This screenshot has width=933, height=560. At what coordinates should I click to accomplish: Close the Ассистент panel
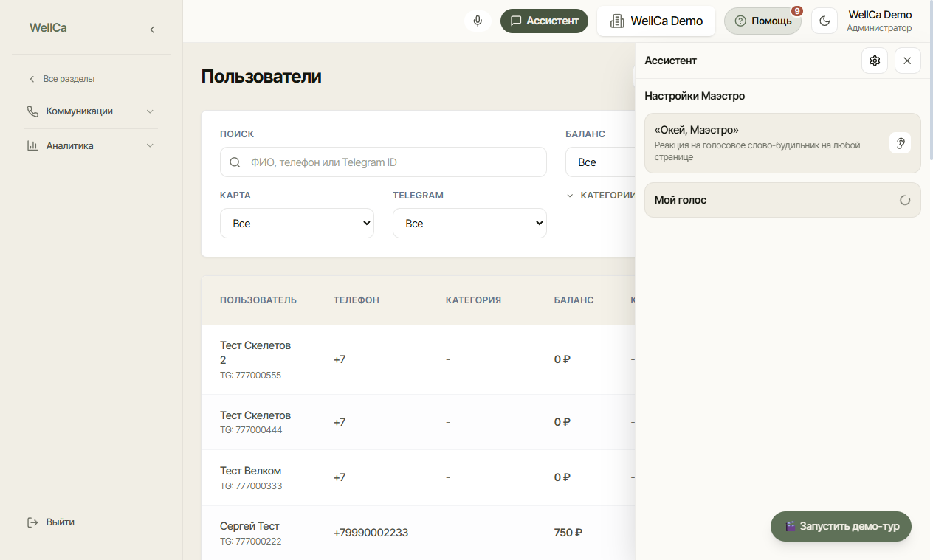tap(907, 61)
